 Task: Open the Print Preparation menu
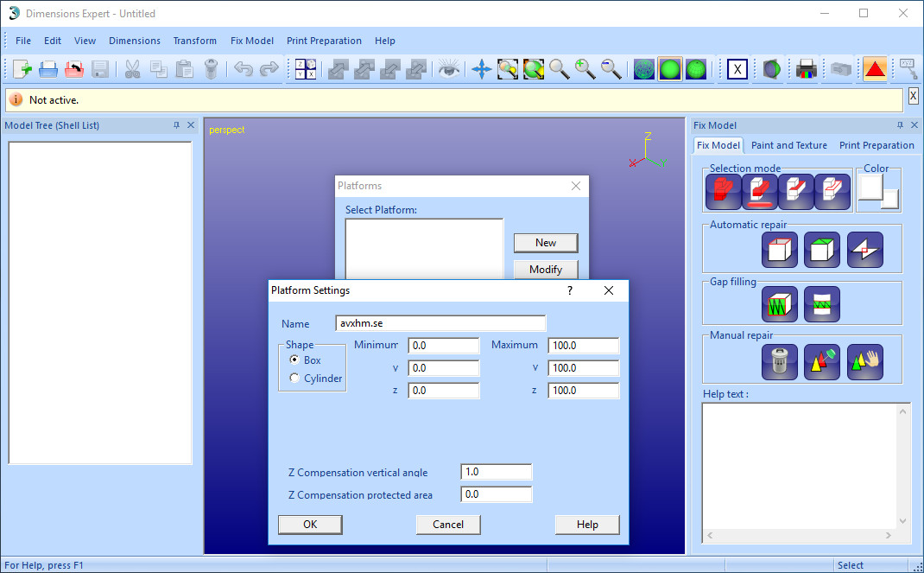324,41
